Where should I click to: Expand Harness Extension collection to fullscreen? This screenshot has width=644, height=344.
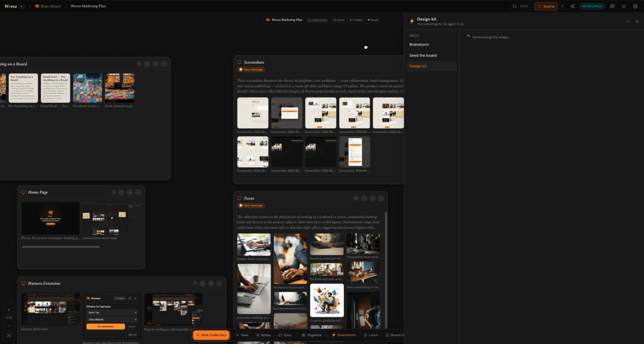coord(203,284)
